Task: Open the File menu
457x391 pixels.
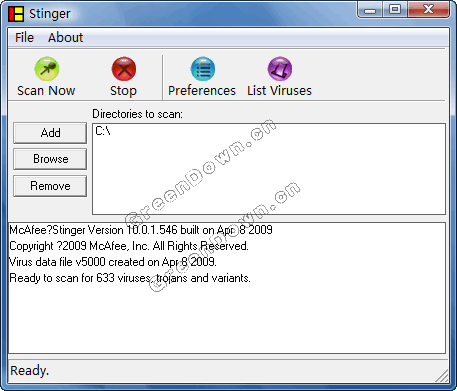Action: (24, 38)
